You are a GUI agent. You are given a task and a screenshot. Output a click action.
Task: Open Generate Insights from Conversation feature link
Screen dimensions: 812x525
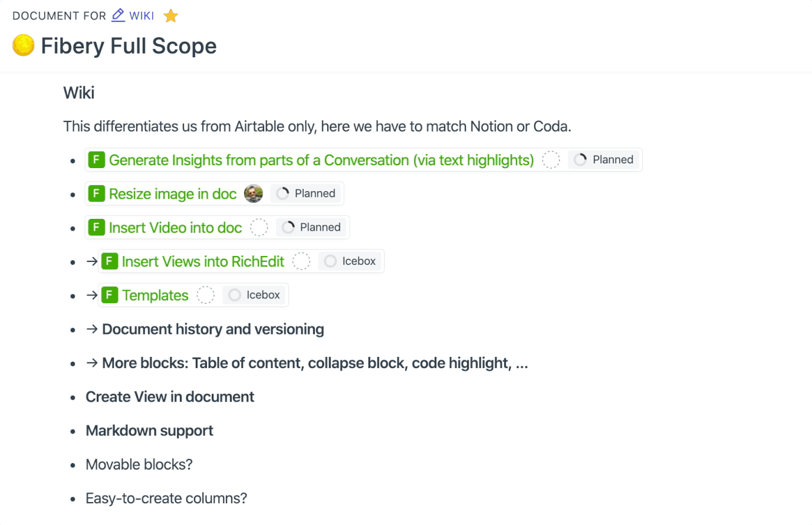tap(321, 160)
